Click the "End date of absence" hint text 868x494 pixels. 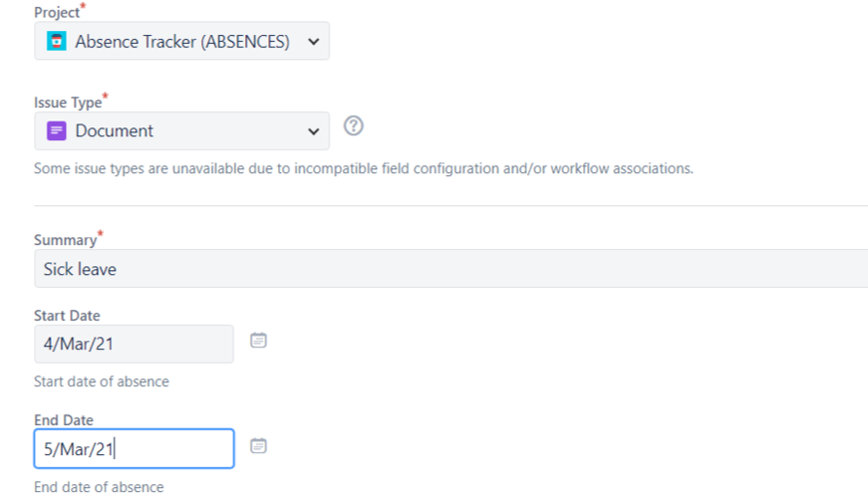tap(99, 487)
